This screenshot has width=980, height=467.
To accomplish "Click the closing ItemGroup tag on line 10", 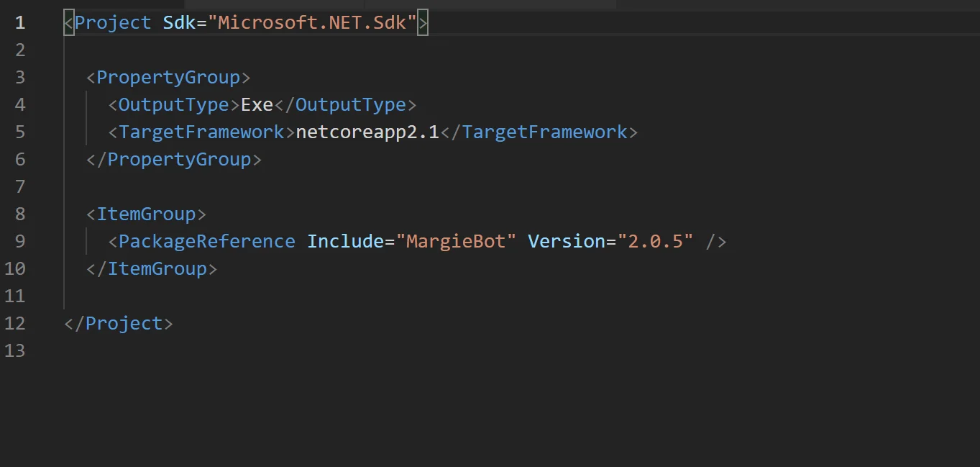I will [152, 269].
